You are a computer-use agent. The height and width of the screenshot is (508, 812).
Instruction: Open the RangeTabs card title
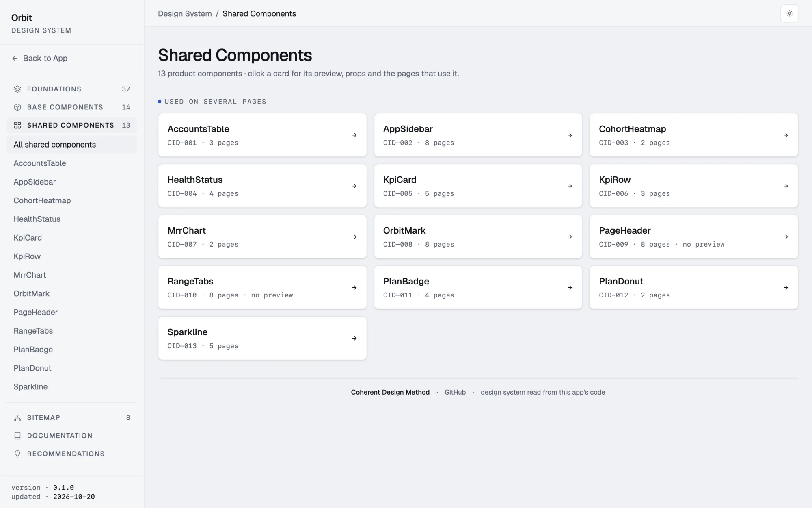coord(190,281)
